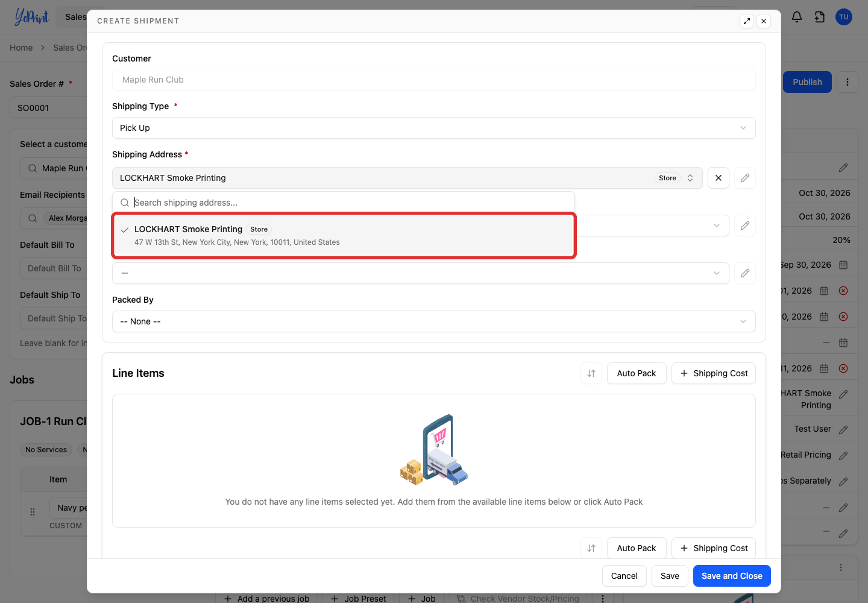Click the Default Bill To field

coord(54,268)
